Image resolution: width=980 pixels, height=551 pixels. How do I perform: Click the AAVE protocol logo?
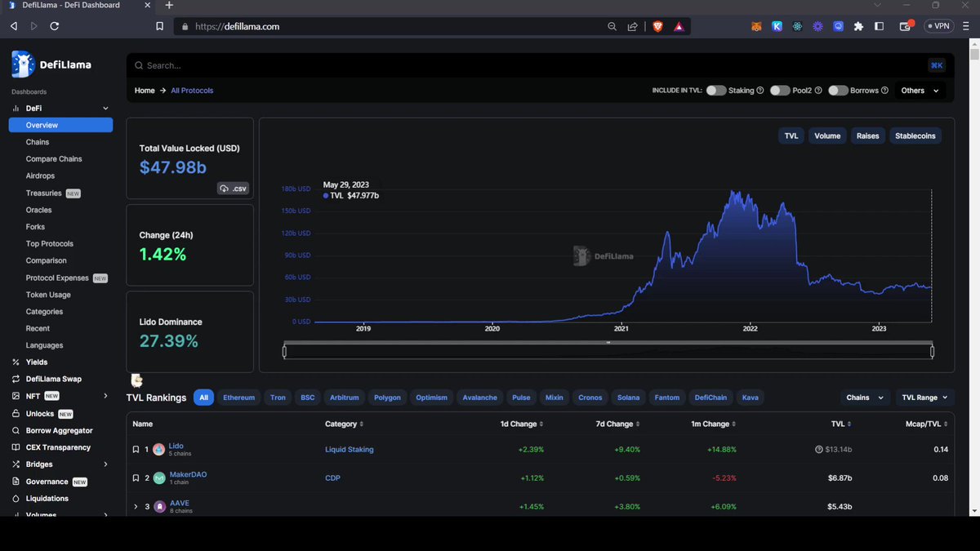click(160, 507)
